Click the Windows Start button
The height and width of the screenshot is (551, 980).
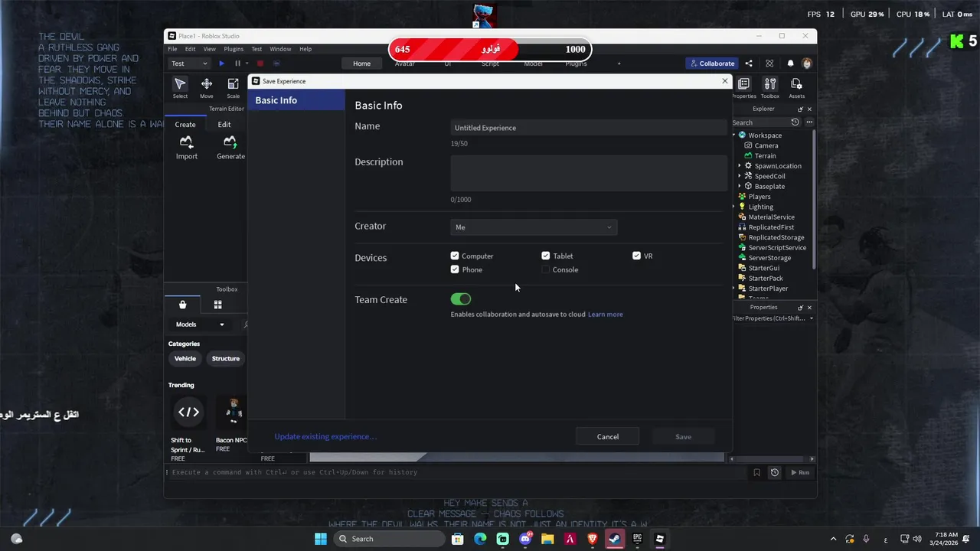321,539
